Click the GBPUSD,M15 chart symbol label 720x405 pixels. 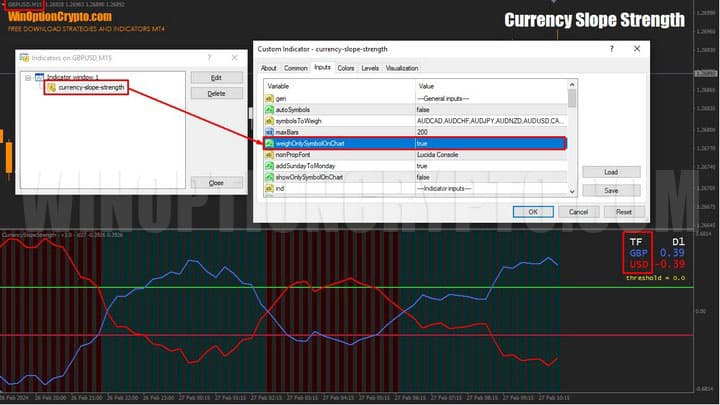point(25,4)
